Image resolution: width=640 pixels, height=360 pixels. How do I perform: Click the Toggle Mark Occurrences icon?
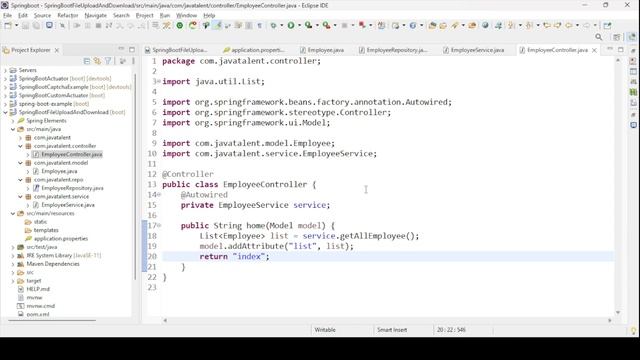(x=217, y=25)
